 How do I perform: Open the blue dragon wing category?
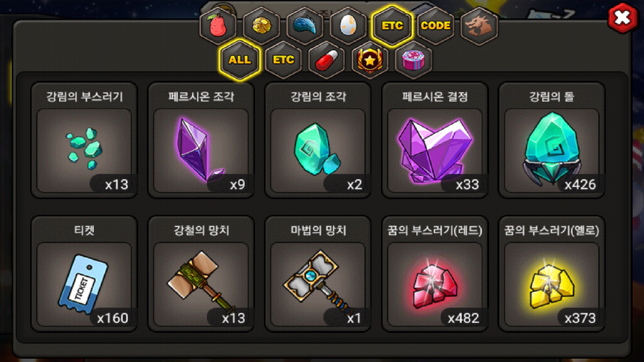coord(305,26)
